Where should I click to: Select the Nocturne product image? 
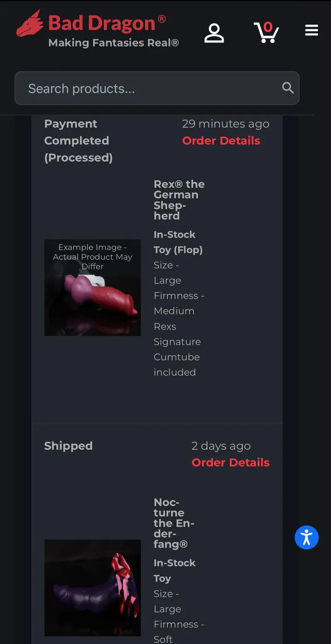click(x=93, y=588)
